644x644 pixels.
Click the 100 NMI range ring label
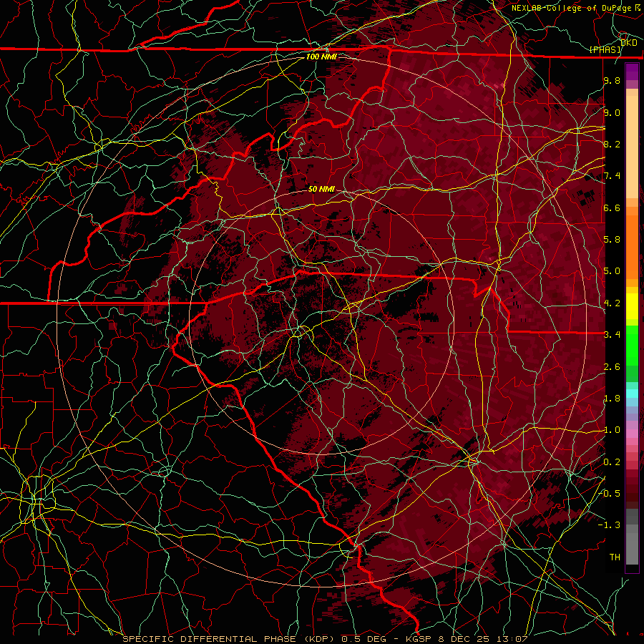321,57
